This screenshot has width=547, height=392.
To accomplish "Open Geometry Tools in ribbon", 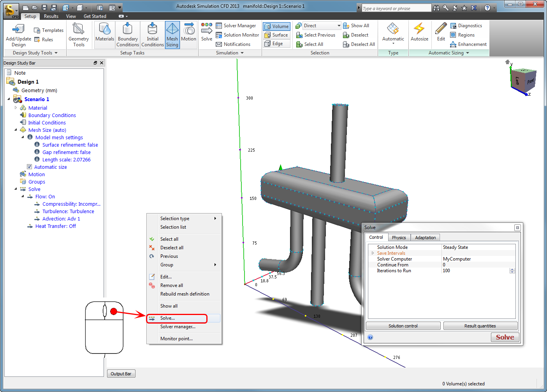I will [79, 35].
